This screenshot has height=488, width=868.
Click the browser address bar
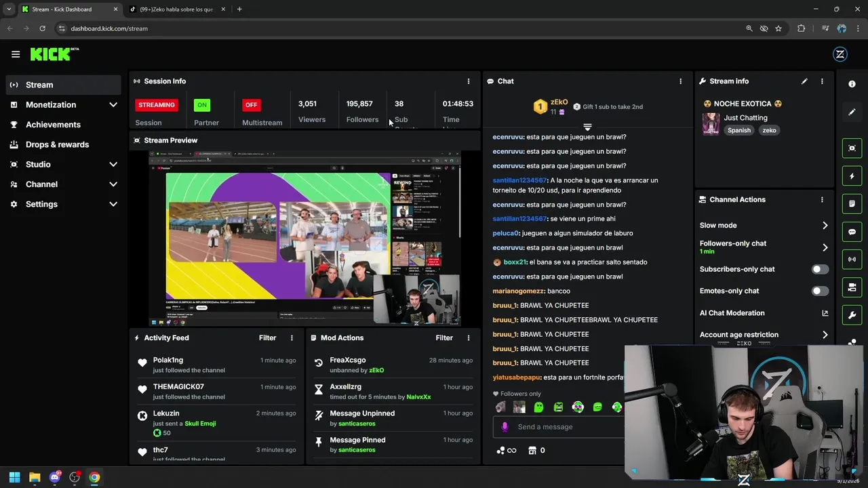point(400,28)
